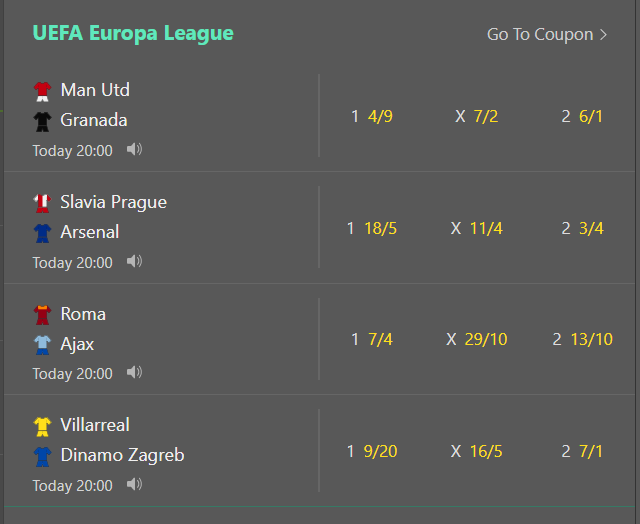This screenshot has height=524, width=640.
Task: Click the Arsenal blue kit icon
Action: pos(42,233)
